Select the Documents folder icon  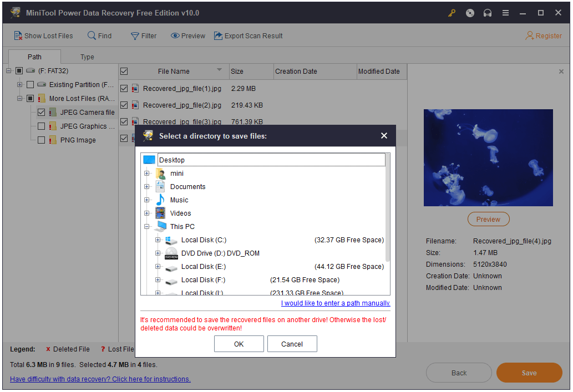pyautogui.click(x=160, y=187)
